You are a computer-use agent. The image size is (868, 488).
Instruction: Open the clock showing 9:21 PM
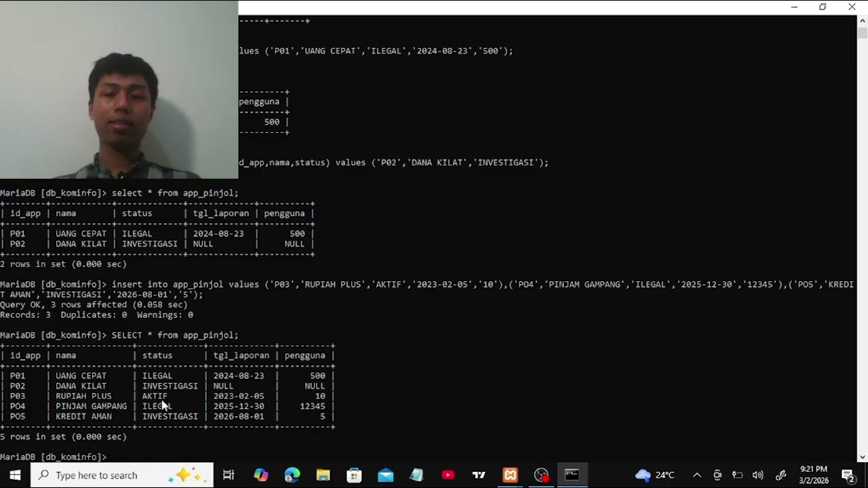[814, 475]
